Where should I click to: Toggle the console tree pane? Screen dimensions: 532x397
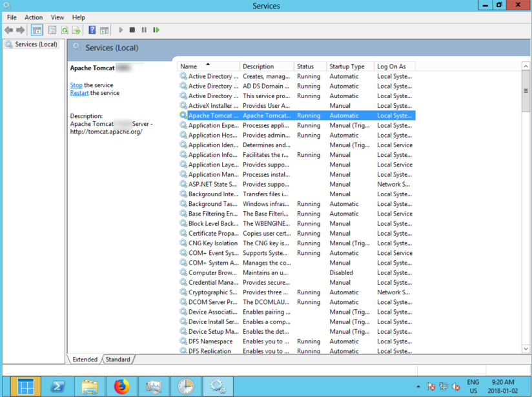click(37, 30)
